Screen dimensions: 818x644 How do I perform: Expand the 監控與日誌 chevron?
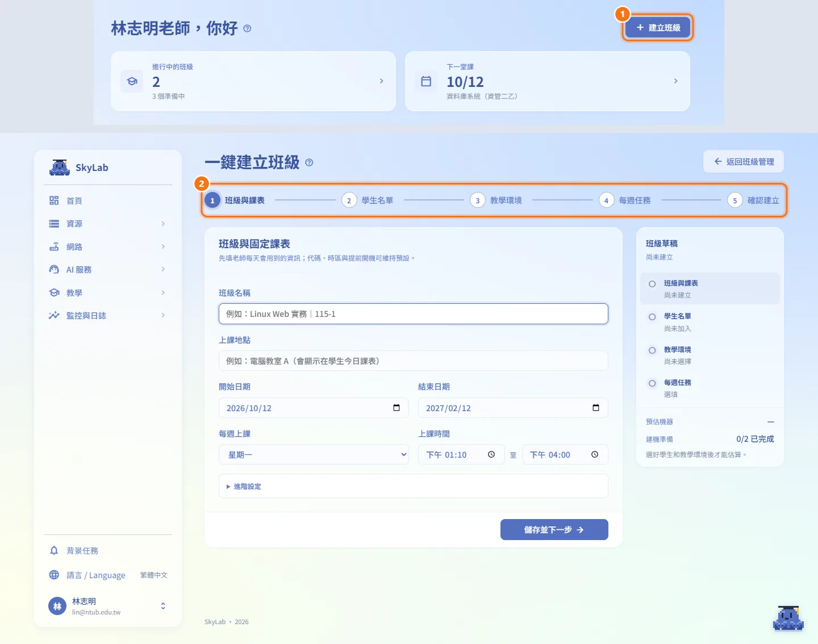pos(163,315)
